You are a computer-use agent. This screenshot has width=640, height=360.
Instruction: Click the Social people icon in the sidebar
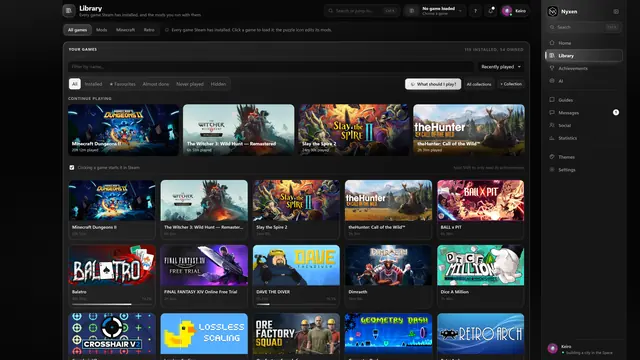pyautogui.click(x=552, y=125)
